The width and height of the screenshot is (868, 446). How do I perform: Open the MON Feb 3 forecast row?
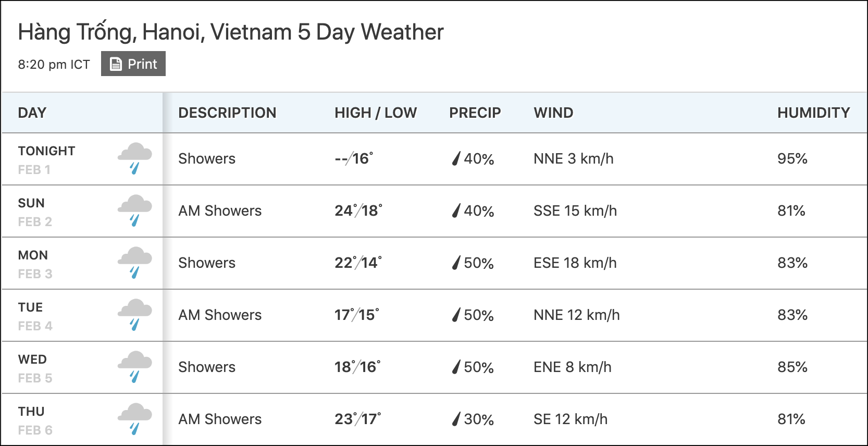click(x=435, y=263)
